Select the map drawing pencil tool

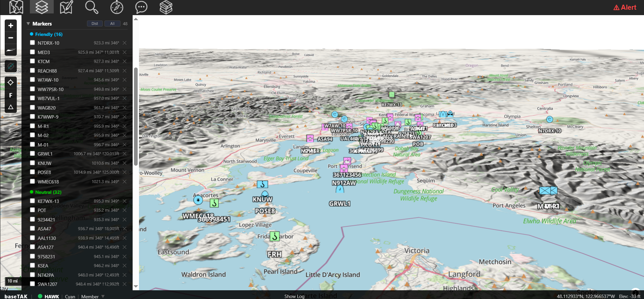click(66, 7)
